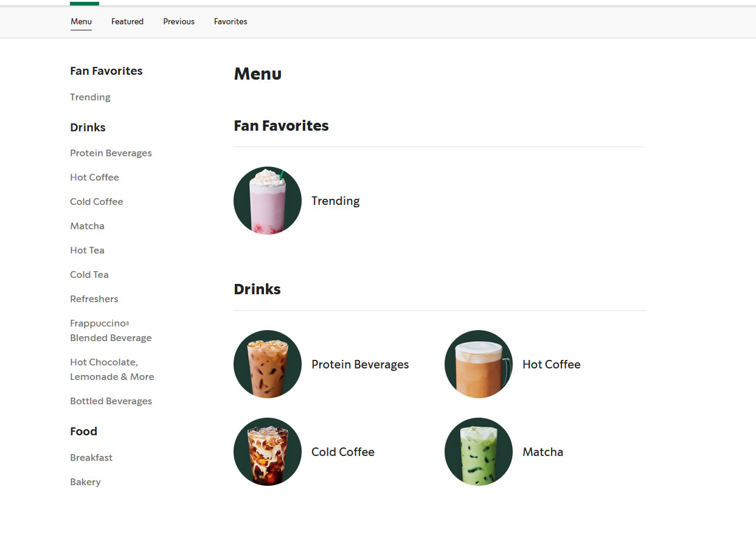Select the Menu tab
Viewport: 756px width, 535px height.
81,21
